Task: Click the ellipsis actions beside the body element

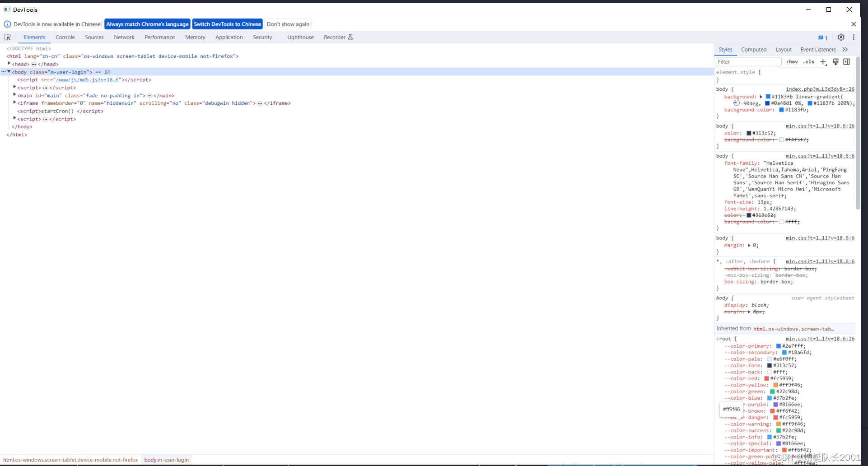Action: coord(3,72)
